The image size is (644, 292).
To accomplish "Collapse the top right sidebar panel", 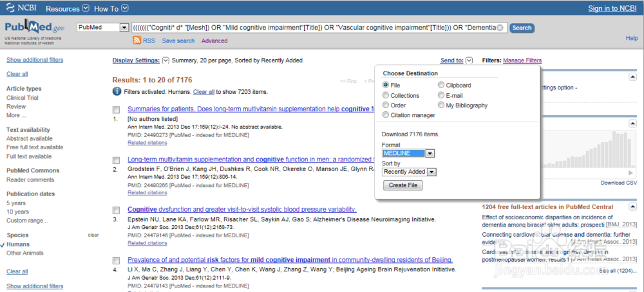I will [x=632, y=77].
